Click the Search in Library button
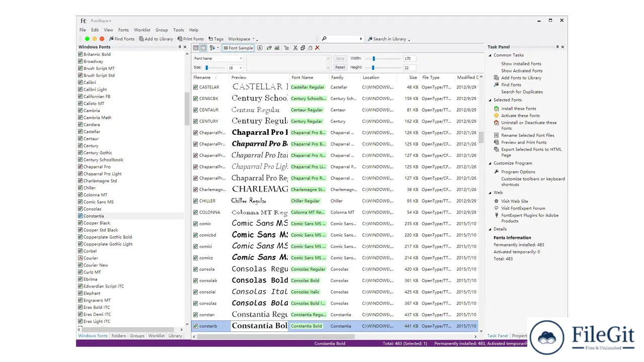Screen dimensions: 644x362 tap(387, 39)
